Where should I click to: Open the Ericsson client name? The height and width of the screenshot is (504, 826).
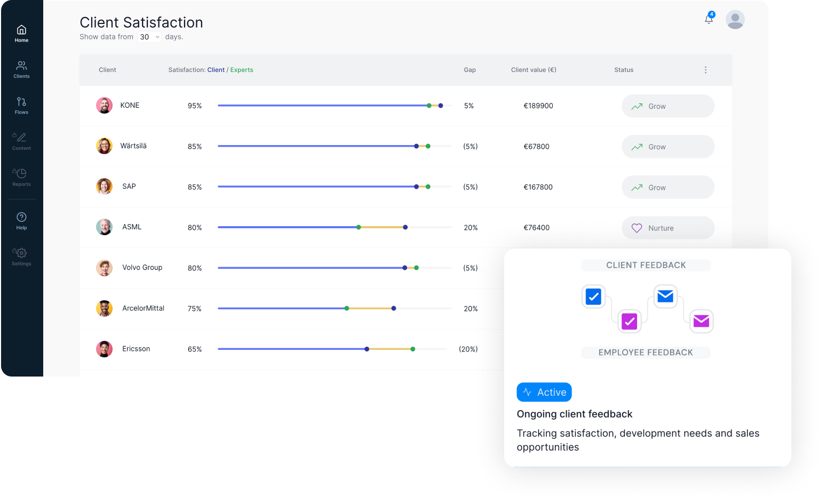[136, 349]
